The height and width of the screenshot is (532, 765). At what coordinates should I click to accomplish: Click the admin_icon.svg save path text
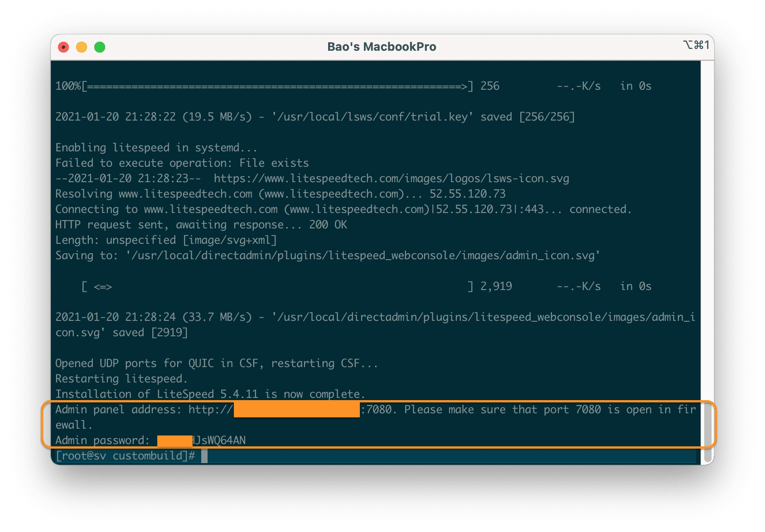tap(363, 255)
